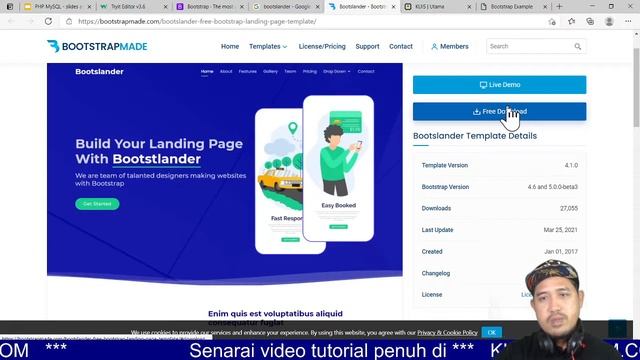640x360 pixels.
Task: Click the BootstrapMade logo
Action: point(97,46)
